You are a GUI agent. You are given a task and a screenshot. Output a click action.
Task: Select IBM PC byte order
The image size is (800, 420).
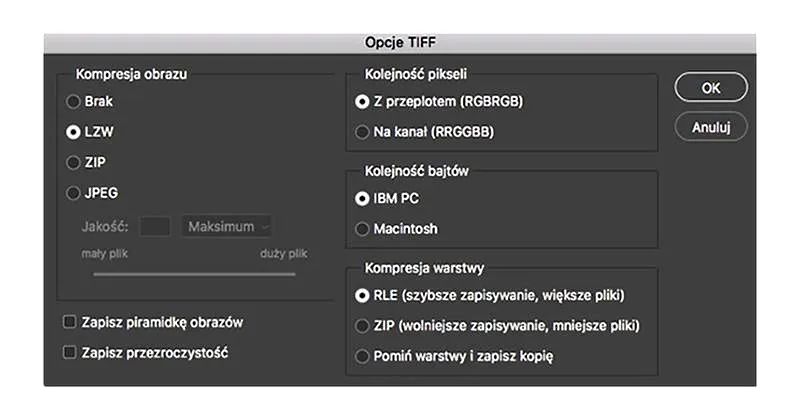[x=362, y=199]
